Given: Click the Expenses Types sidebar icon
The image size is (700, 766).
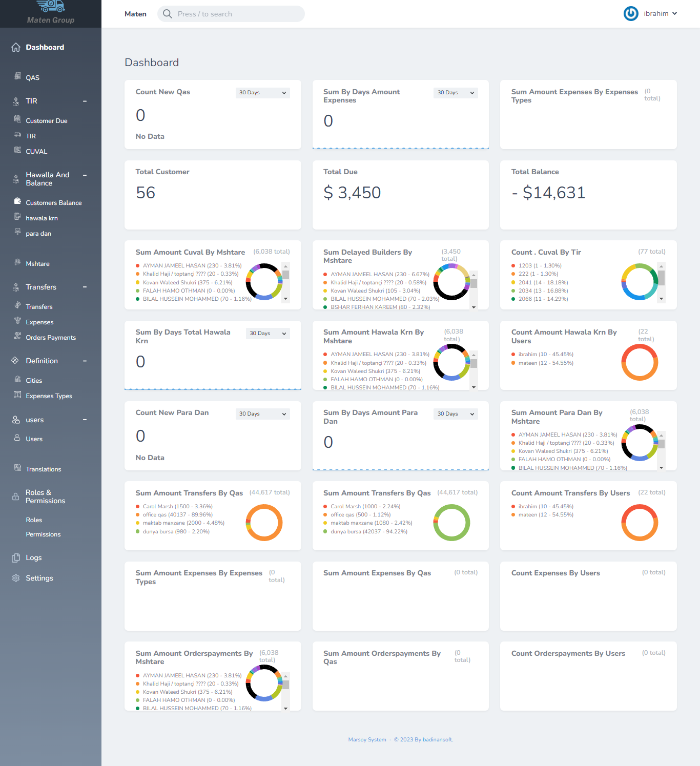Looking at the screenshot, I should pos(17,394).
